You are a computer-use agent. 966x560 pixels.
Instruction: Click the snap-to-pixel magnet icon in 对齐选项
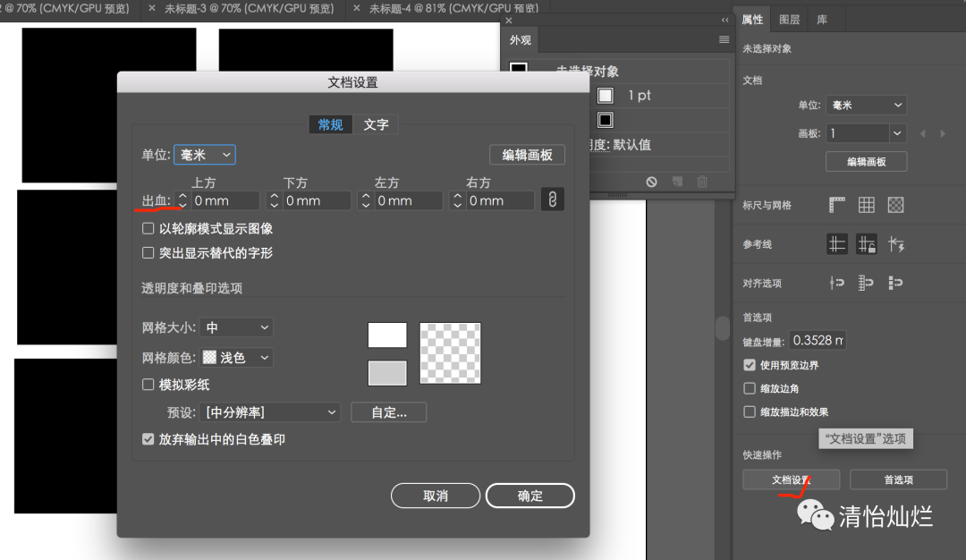[x=894, y=283]
